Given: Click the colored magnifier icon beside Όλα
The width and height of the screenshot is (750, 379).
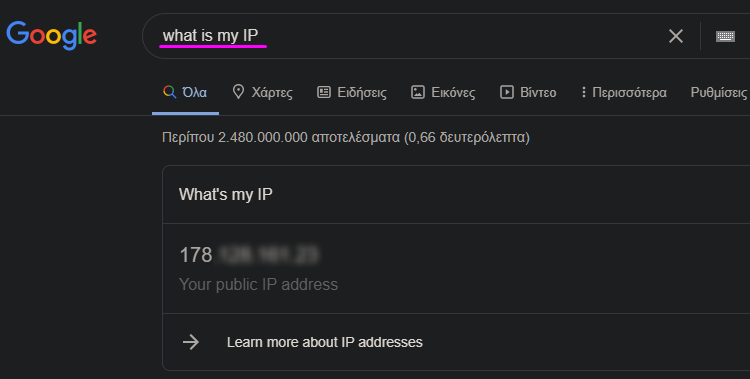Looking at the screenshot, I should point(169,91).
